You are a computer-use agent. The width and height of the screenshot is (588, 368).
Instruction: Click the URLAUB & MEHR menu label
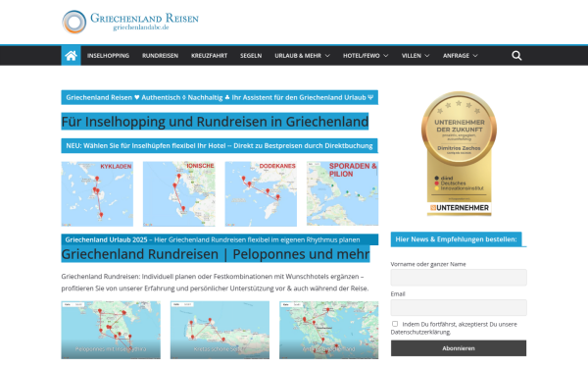298,56
